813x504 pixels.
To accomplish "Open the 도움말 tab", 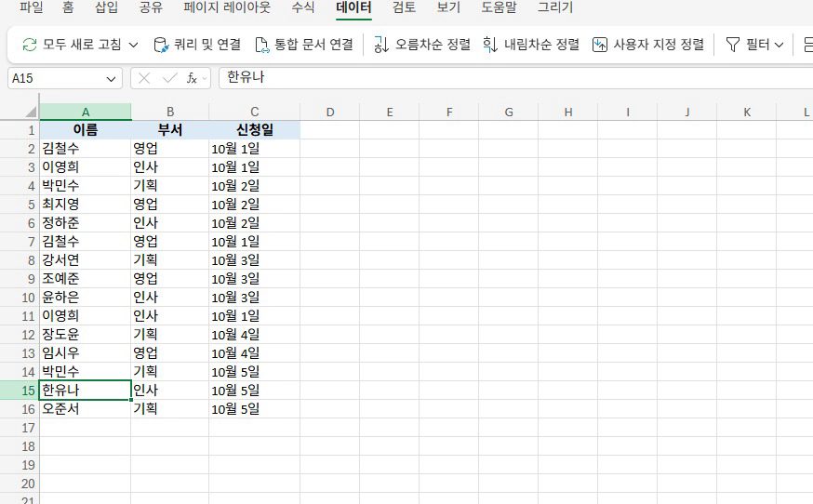I will [x=499, y=7].
